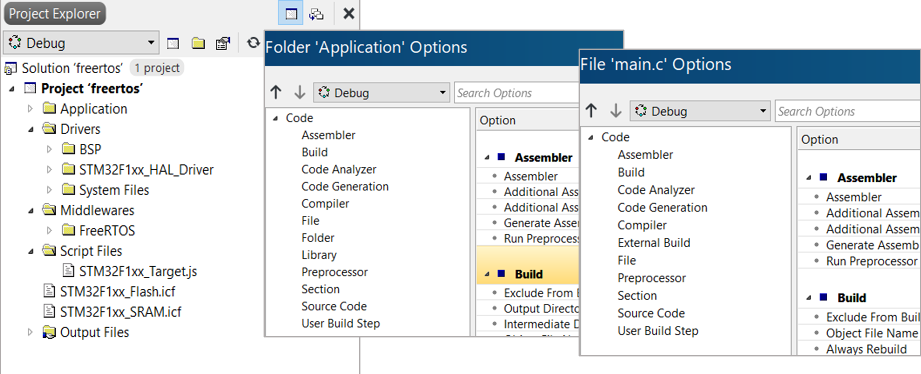Expand the BSP folder
The image size is (921, 374).
coord(49,149)
